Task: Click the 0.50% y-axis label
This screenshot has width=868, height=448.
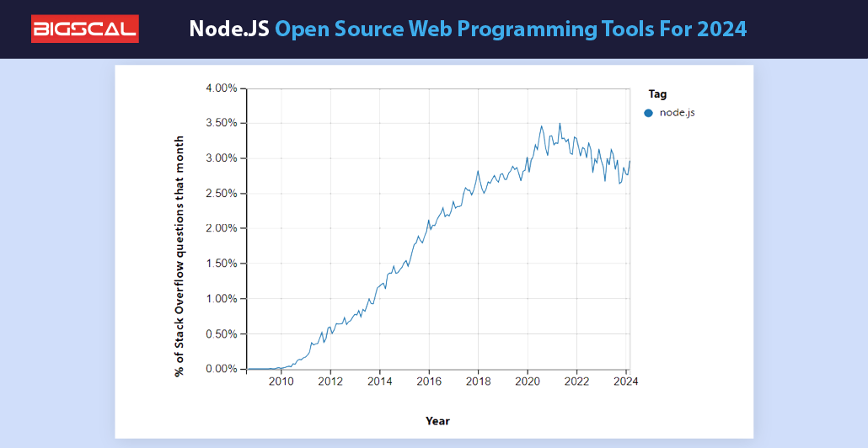Action: (222, 333)
